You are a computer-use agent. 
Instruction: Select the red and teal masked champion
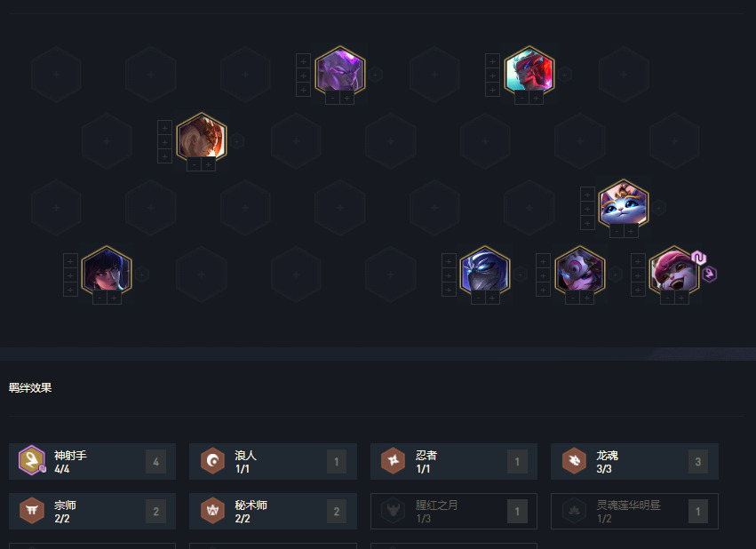coord(529,72)
